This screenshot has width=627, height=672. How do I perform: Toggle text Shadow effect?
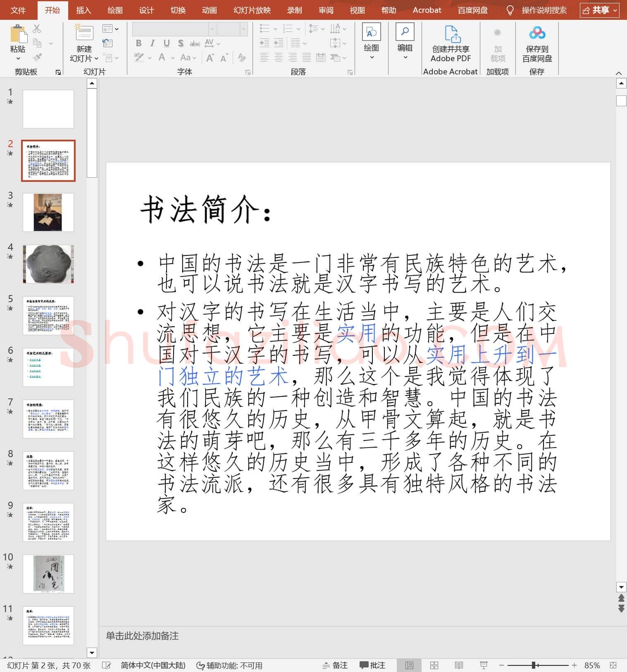[181, 43]
